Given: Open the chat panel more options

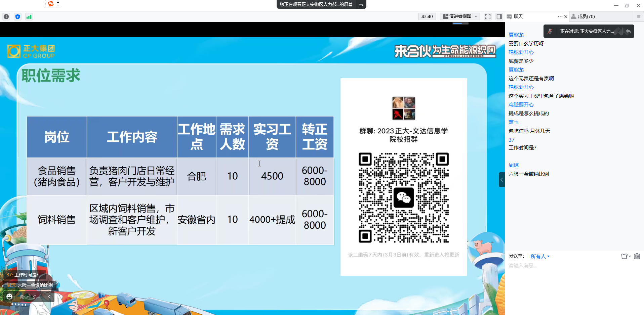Looking at the screenshot, I should pos(560,16).
